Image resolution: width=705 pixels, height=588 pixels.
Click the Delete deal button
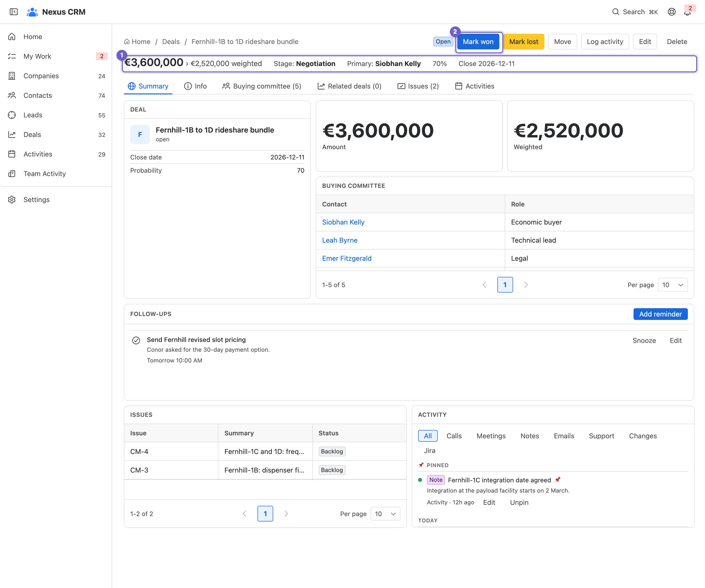pyautogui.click(x=677, y=42)
